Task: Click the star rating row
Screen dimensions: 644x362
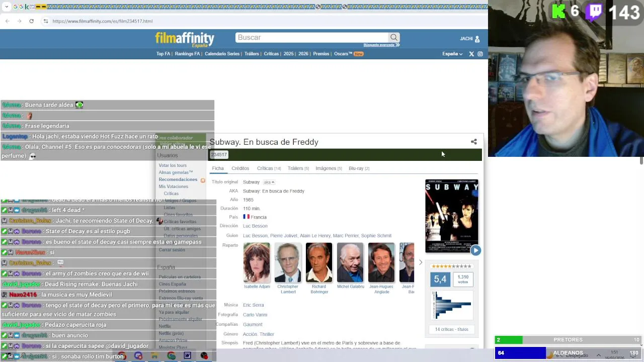Action: click(x=451, y=266)
